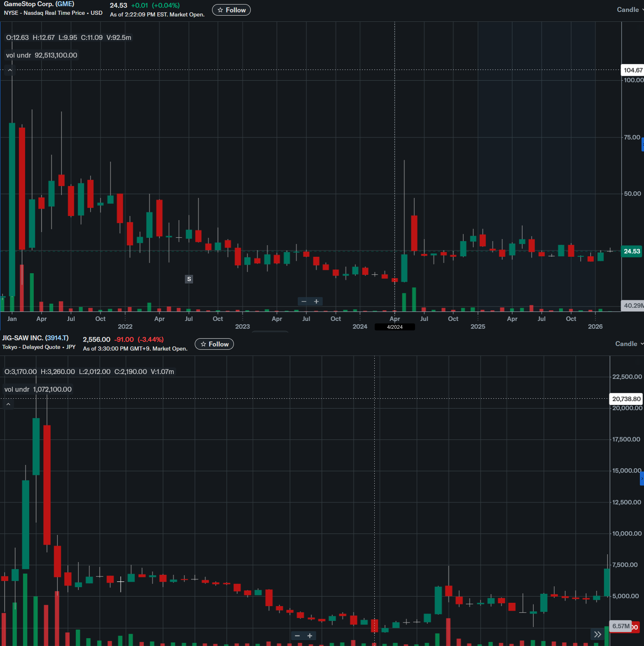Click the '+0.01' price change in the GameStop header
The width and height of the screenshot is (644, 646).
tap(140, 5)
